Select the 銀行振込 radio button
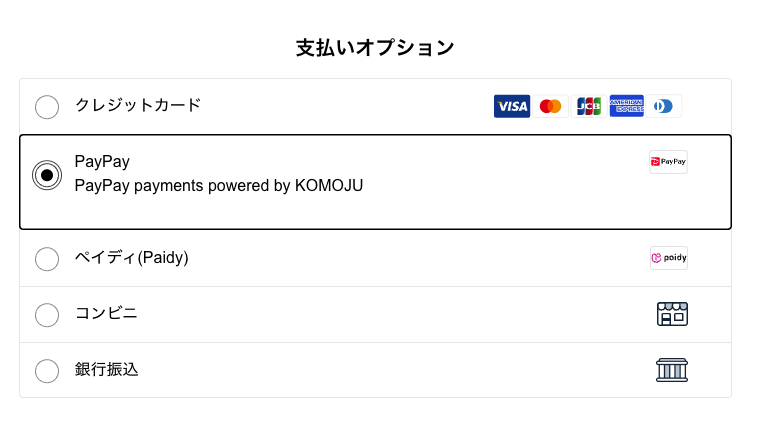 pos(47,371)
